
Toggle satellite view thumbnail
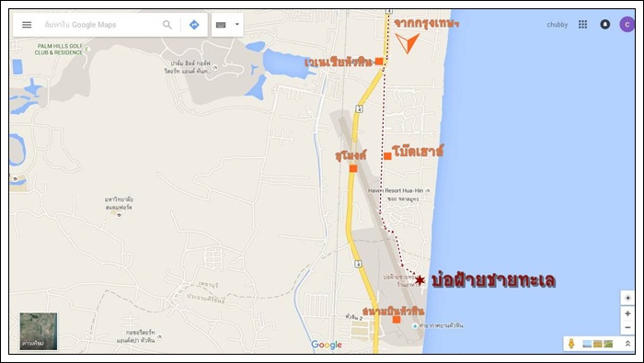pos(39,331)
